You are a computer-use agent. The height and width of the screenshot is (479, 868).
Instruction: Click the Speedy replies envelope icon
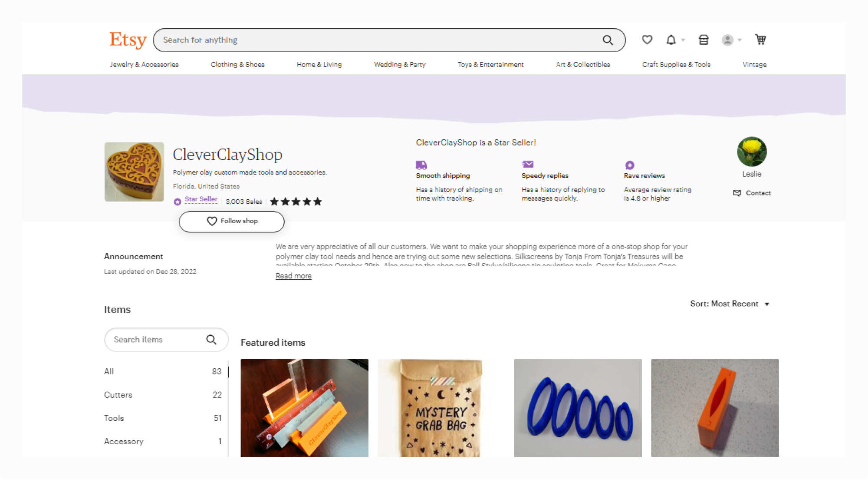(528, 164)
